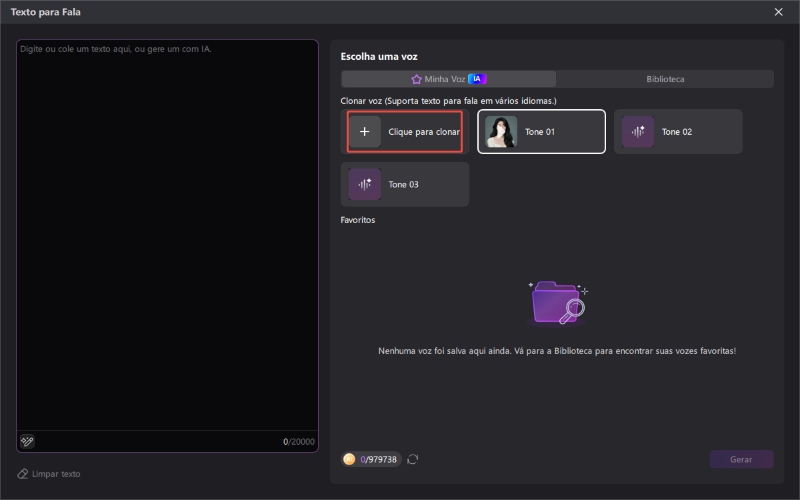Refresh the AI credits counter
This screenshot has width=800, height=500.
click(x=413, y=459)
